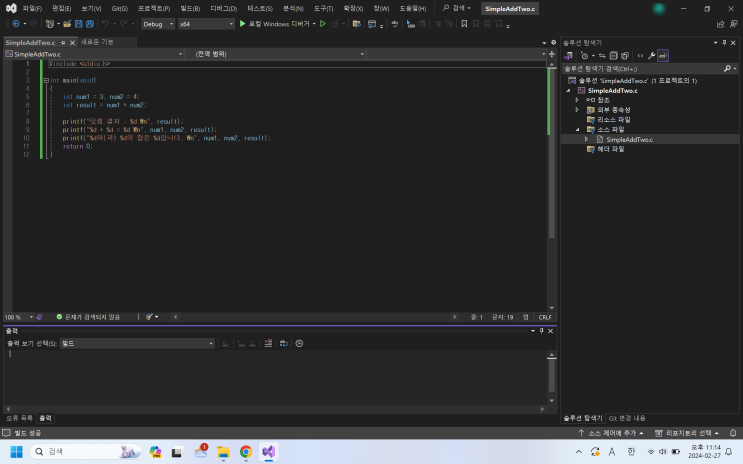Toggle auto-hide pin on Solution Explorer panel

coord(726,42)
